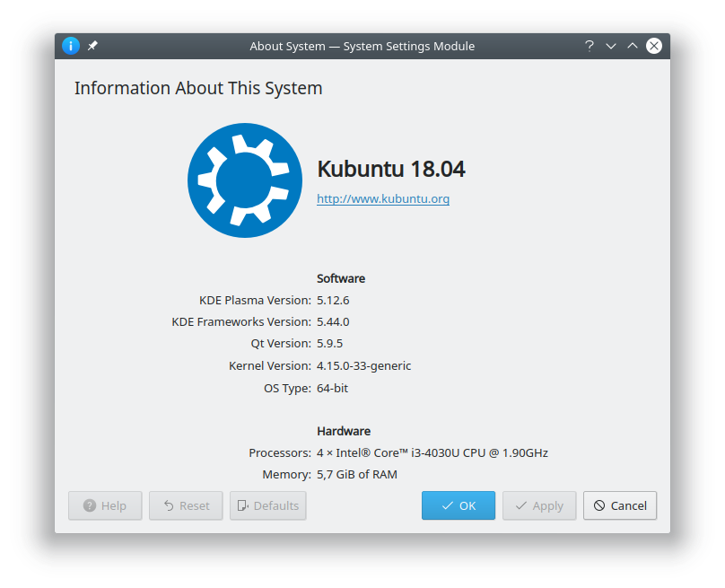Click the blue info icon in title bar
The width and height of the screenshot is (725, 588).
pos(71,46)
